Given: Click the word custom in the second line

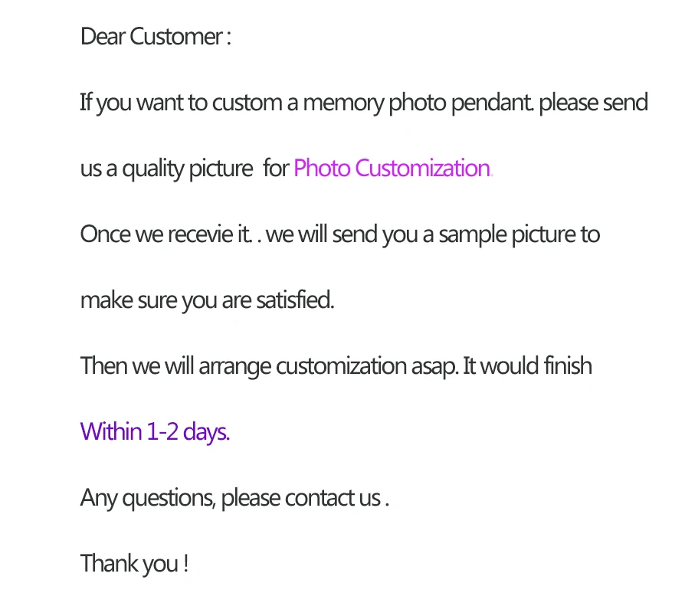Looking at the screenshot, I should pyautogui.click(x=247, y=103).
